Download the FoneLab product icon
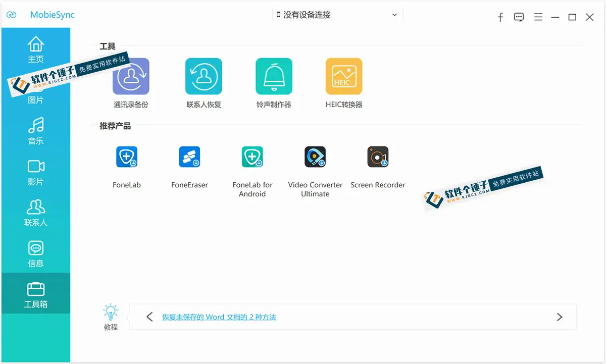Screen dimensions: 606x364 [127, 157]
